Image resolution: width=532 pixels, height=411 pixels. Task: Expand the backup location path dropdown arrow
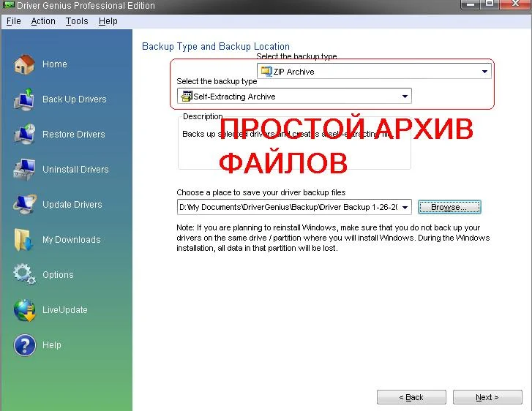tap(405, 207)
